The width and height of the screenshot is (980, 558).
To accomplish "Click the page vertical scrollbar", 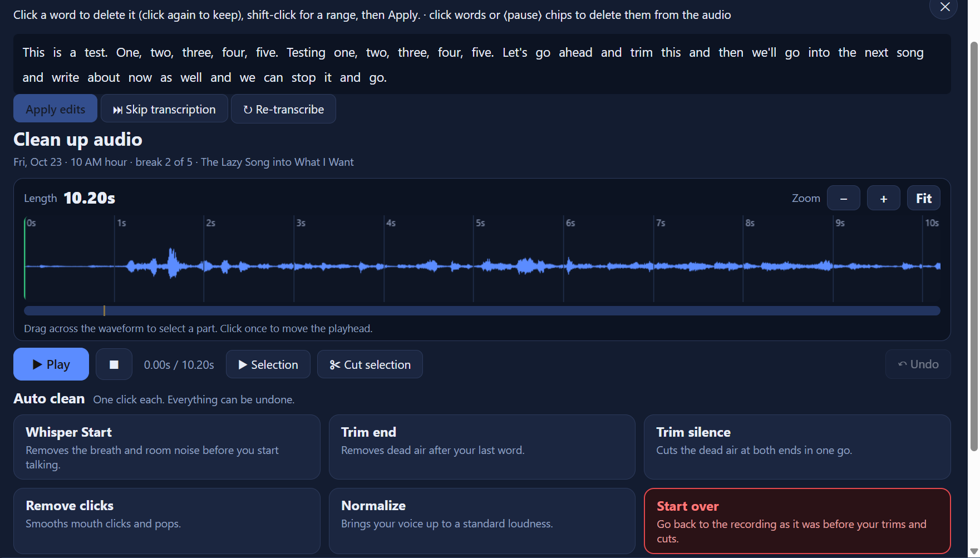I will [x=974, y=246].
